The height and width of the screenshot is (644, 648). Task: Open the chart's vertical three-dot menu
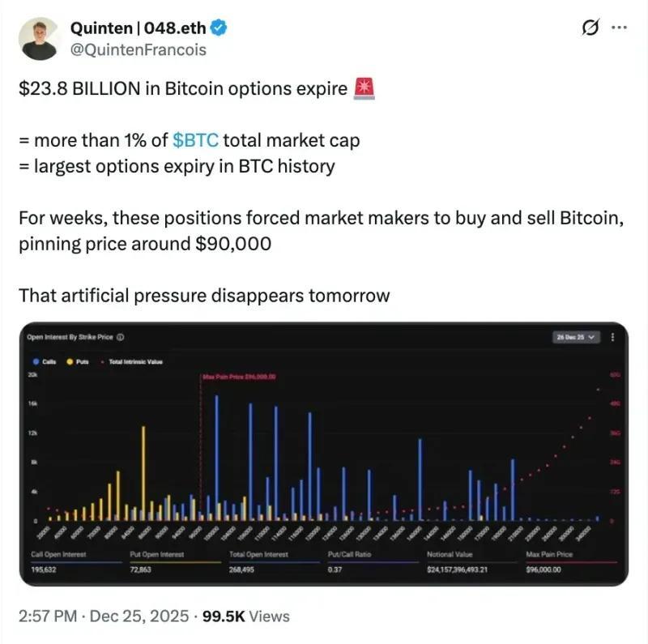[x=613, y=337]
